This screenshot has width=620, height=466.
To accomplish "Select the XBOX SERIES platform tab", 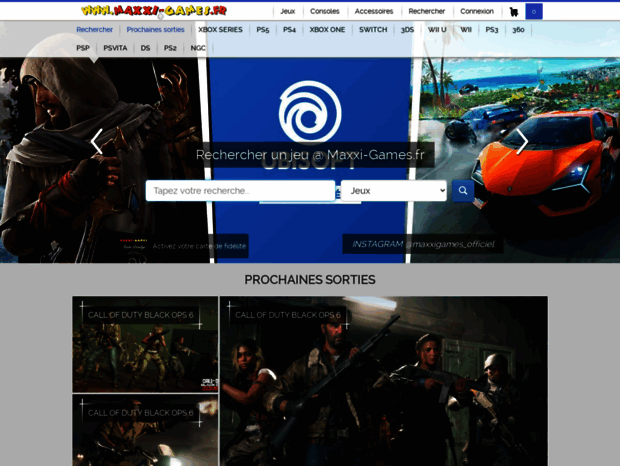I will [x=220, y=30].
